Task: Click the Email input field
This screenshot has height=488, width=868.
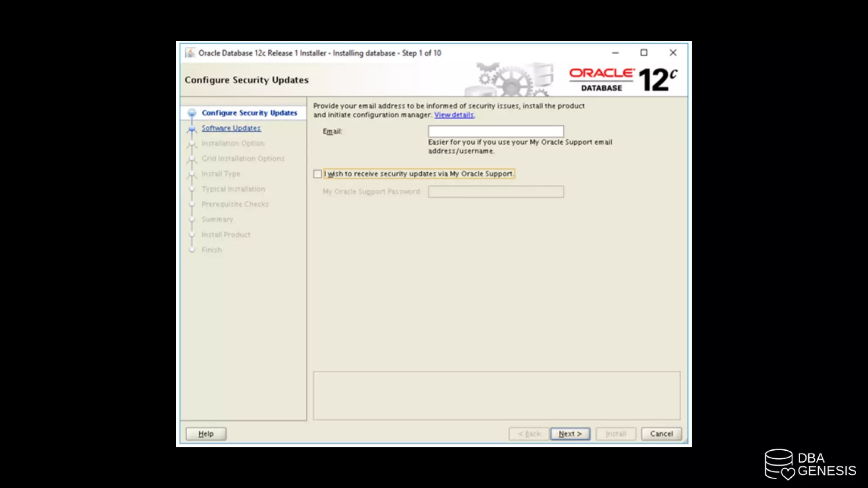Action: coord(495,131)
